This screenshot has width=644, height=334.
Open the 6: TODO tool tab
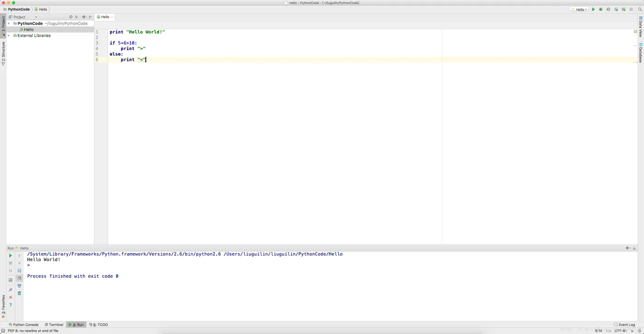(98, 325)
